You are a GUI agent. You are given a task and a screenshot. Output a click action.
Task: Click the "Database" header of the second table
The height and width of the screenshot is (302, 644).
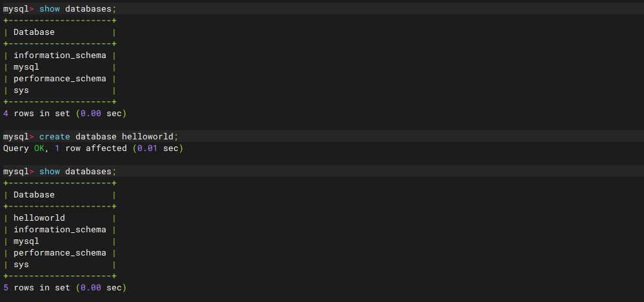pos(34,195)
